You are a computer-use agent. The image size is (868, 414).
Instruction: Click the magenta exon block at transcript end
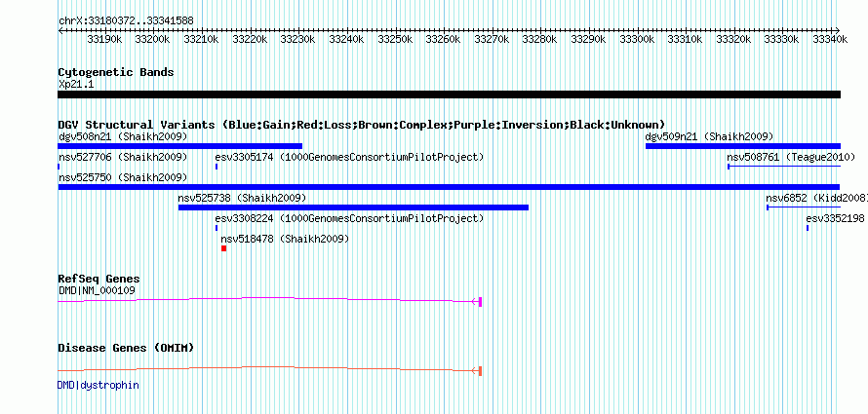pyautogui.click(x=481, y=302)
